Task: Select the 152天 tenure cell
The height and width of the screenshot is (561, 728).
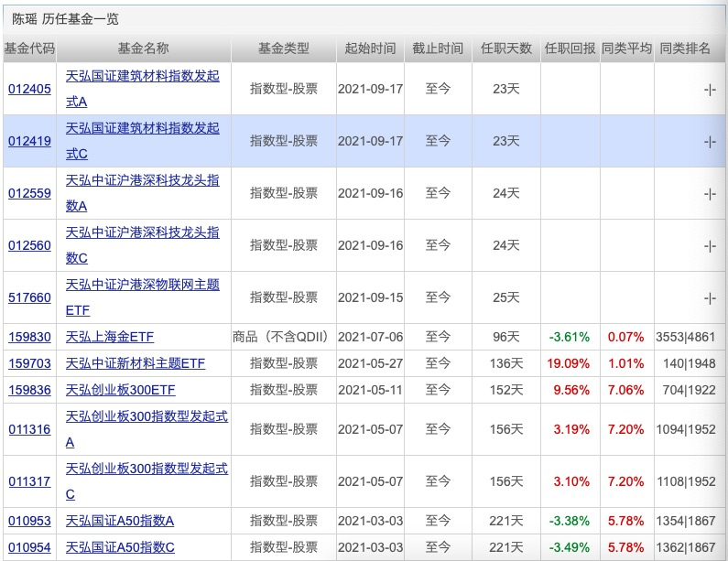Action: pos(506,390)
